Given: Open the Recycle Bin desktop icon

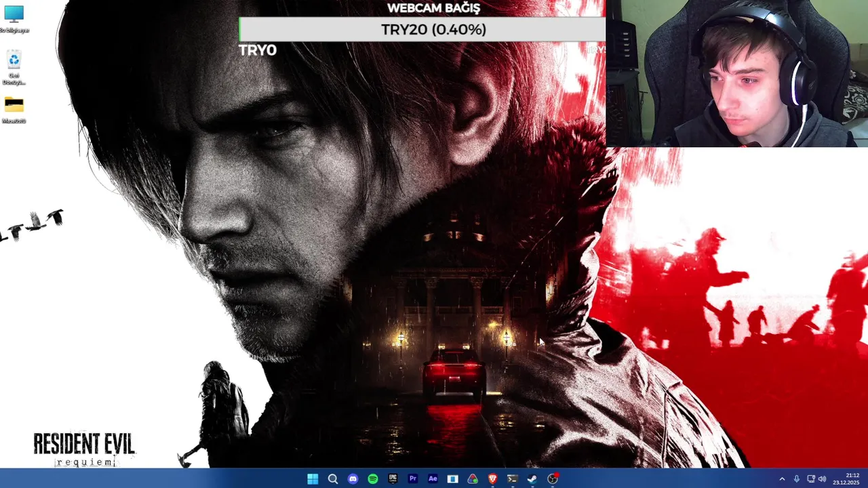Looking at the screenshot, I should coord(14,67).
